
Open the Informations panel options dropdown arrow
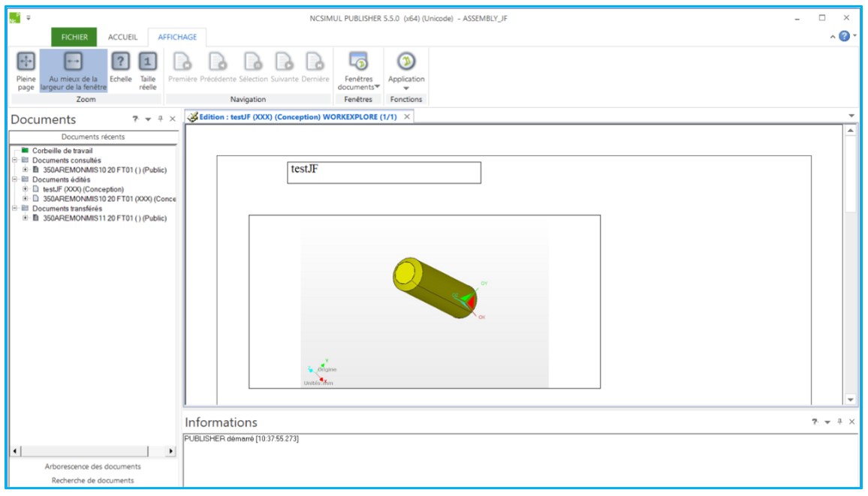(x=827, y=422)
